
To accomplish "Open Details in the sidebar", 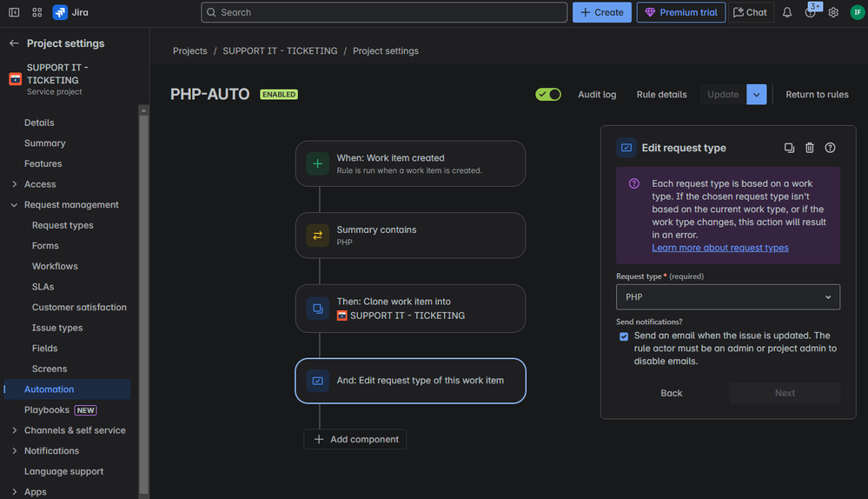I will tap(39, 123).
